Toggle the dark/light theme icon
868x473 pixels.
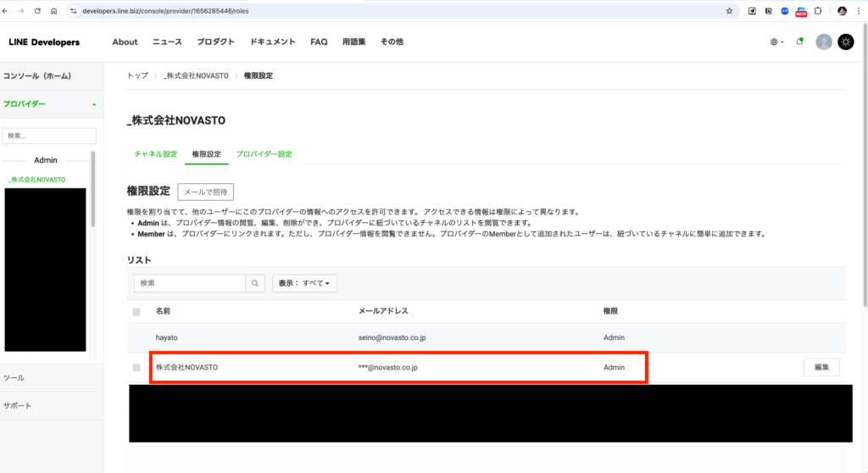pyautogui.click(x=845, y=42)
